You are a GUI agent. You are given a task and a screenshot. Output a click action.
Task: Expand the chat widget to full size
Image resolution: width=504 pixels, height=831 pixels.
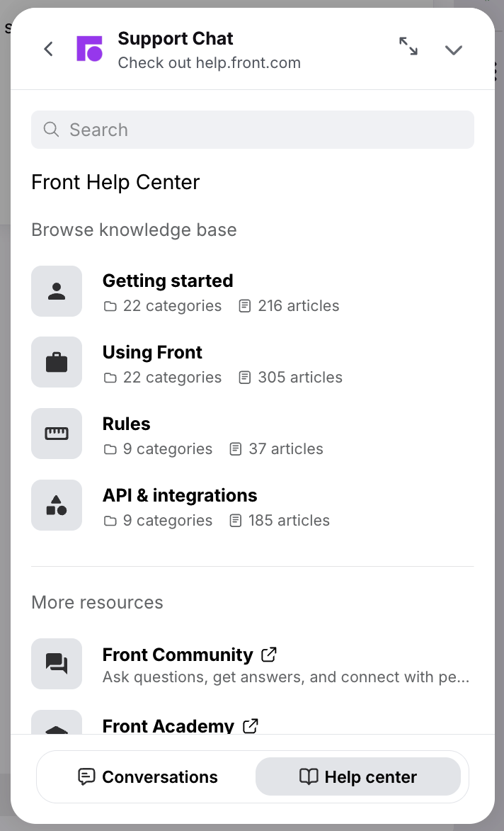pyautogui.click(x=408, y=47)
